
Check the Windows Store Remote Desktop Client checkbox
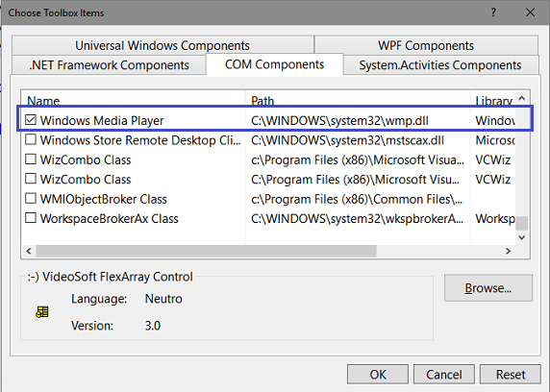31,139
